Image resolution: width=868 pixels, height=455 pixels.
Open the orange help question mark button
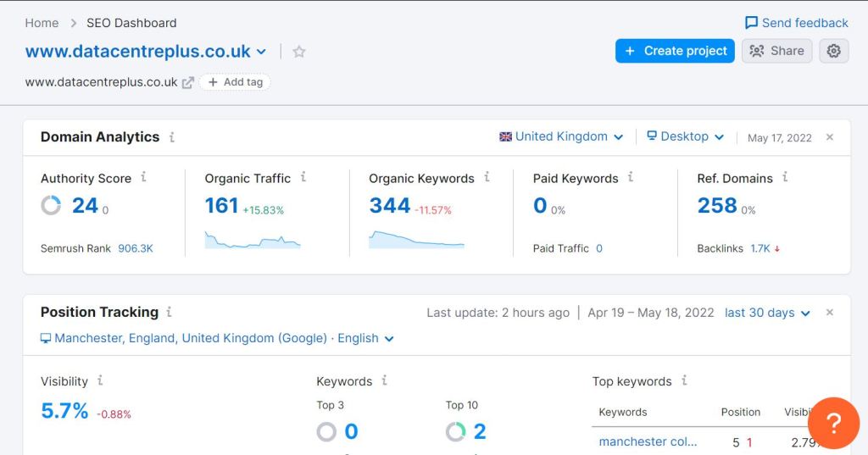[833, 423]
